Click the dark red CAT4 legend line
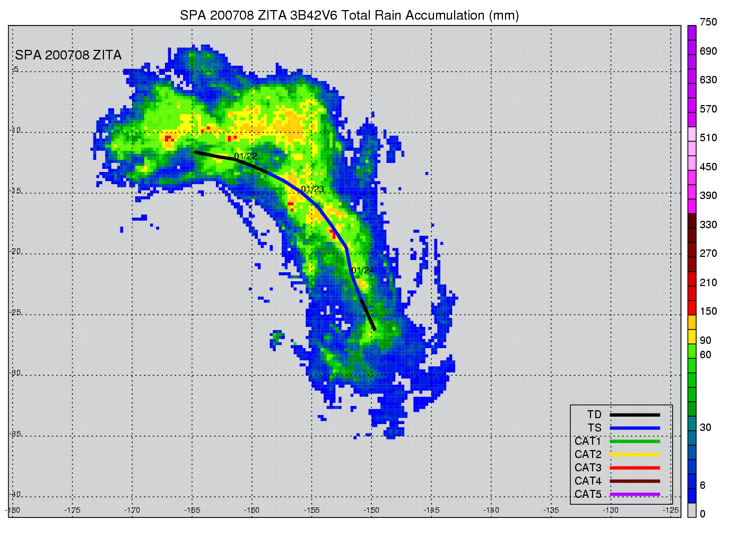The width and height of the screenshot is (756, 544). 635,481
